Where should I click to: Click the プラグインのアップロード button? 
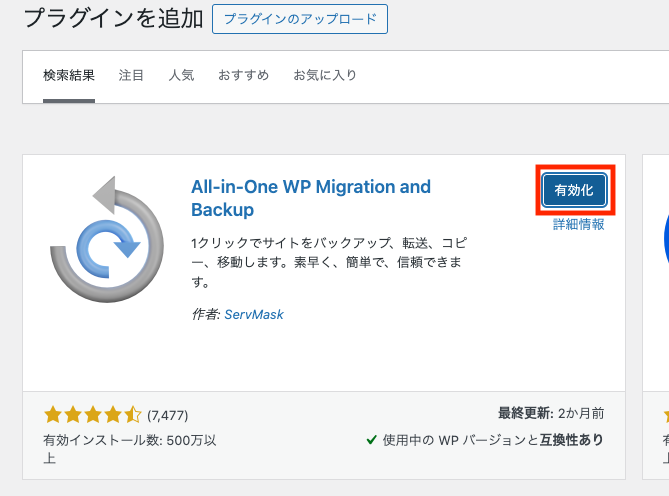pos(300,19)
